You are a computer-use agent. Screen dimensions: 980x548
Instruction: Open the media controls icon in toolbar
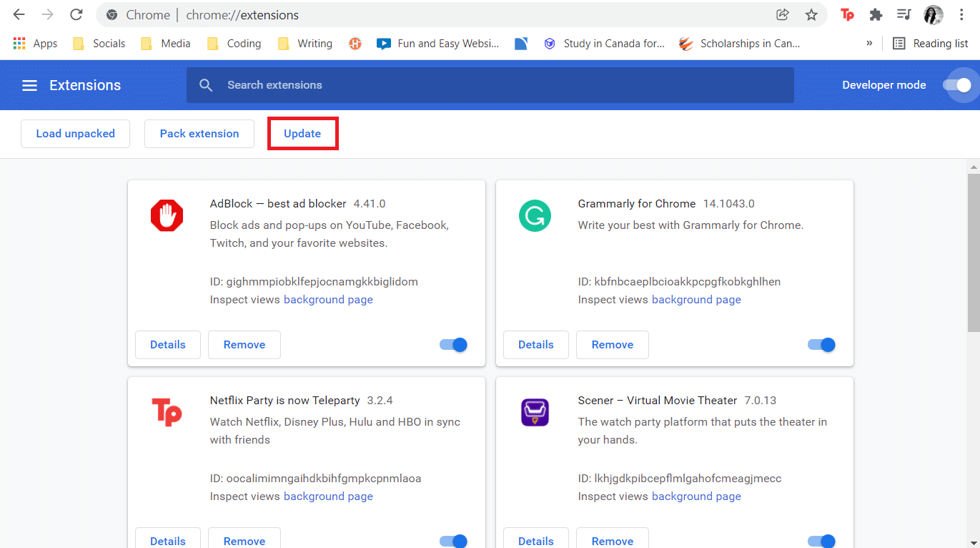point(904,15)
